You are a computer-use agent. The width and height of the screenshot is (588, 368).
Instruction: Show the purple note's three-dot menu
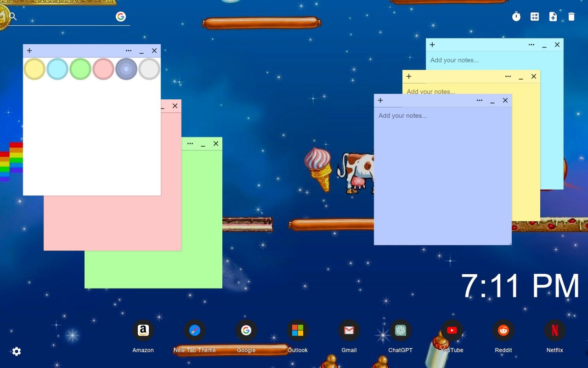pos(480,100)
